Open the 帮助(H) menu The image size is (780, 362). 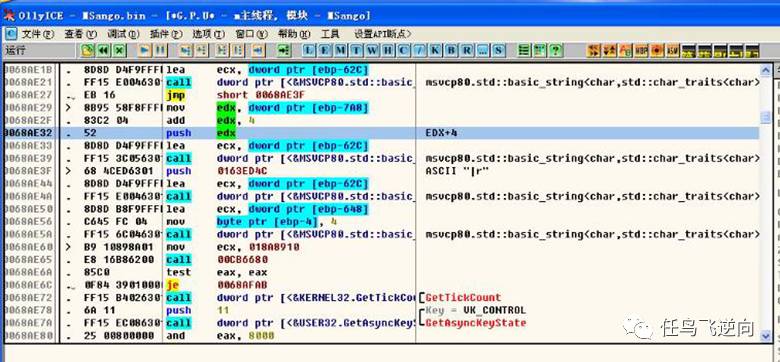(294, 34)
